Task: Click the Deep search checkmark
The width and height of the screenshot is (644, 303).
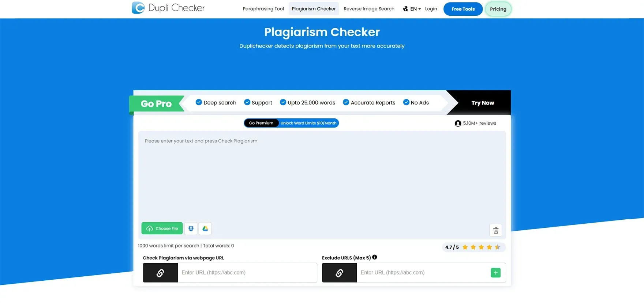Action: (199, 102)
